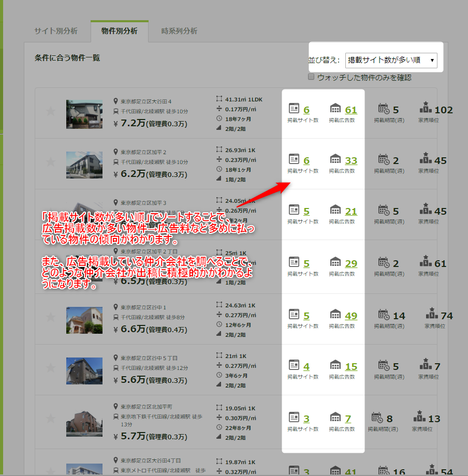Click the price 6.6万(管理費0.4万)
The height and width of the screenshot is (476, 468).
point(154,329)
